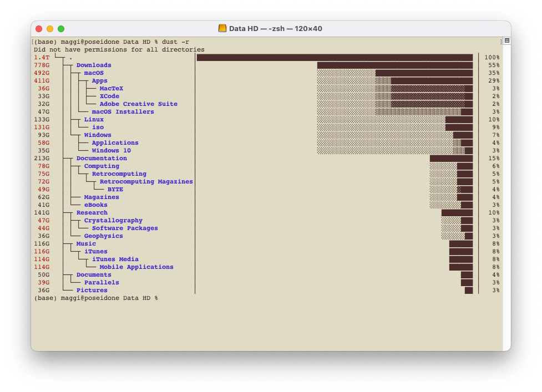This screenshot has width=542, height=392.
Task: Click the 100% usage bar for root directory
Action: click(335, 58)
